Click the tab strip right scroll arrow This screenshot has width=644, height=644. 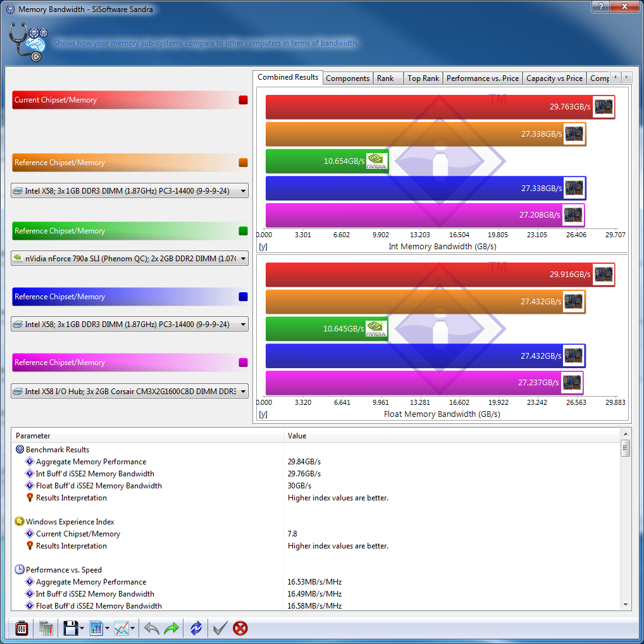[626, 77]
